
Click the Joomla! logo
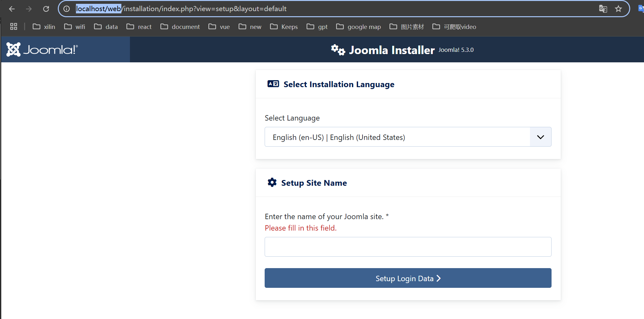tap(42, 50)
